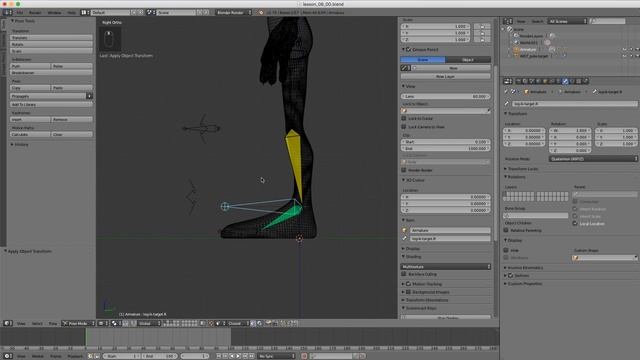The width and height of the screenshot is (640, 360).
Task: Open the Render menu
Action: [x=35, y=13]
